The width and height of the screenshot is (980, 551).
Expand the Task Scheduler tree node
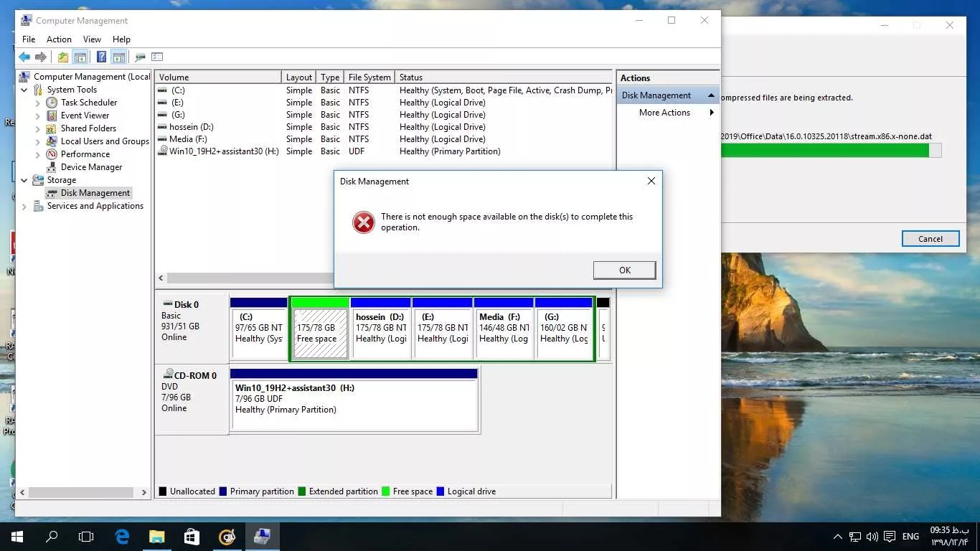[38, 103]
